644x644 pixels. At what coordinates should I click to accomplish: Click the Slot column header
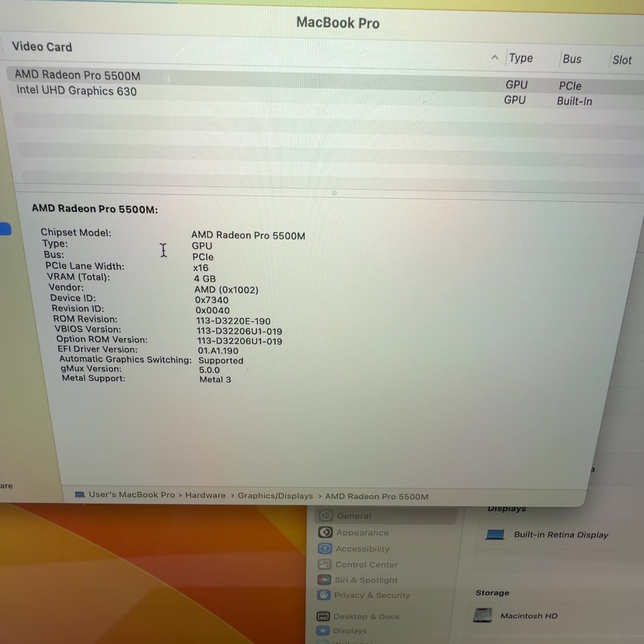pos(622,60)
